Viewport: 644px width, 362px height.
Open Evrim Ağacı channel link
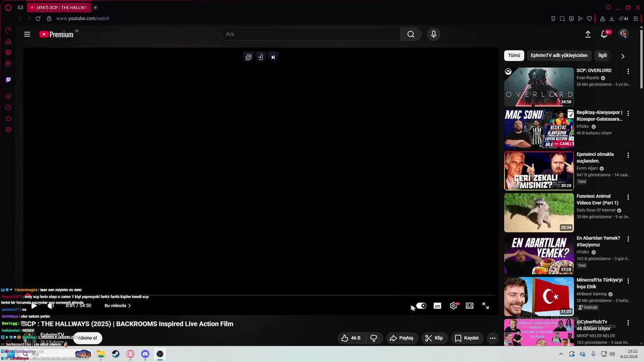587,168
